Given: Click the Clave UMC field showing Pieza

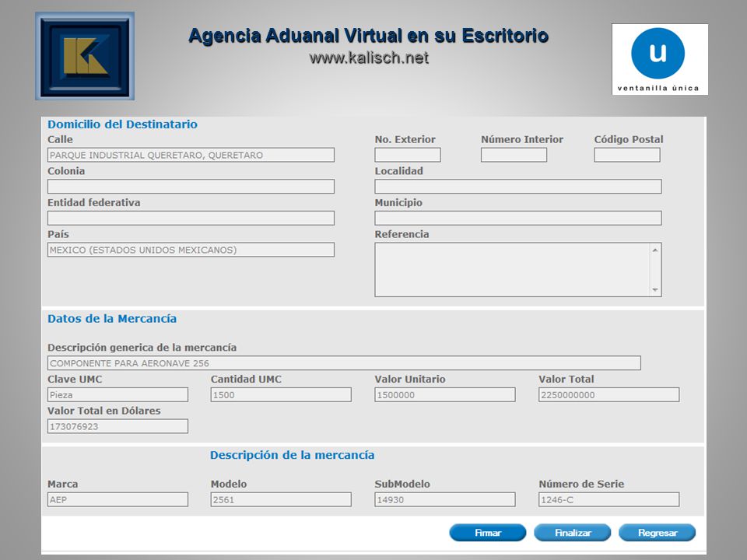Looking at the screenshot, I should tap(117, 395).
